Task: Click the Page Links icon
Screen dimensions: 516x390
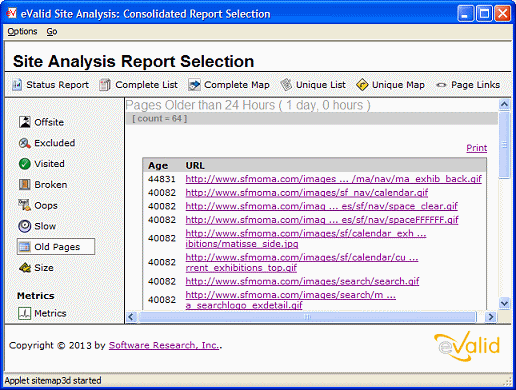Action: coord(441,85)
